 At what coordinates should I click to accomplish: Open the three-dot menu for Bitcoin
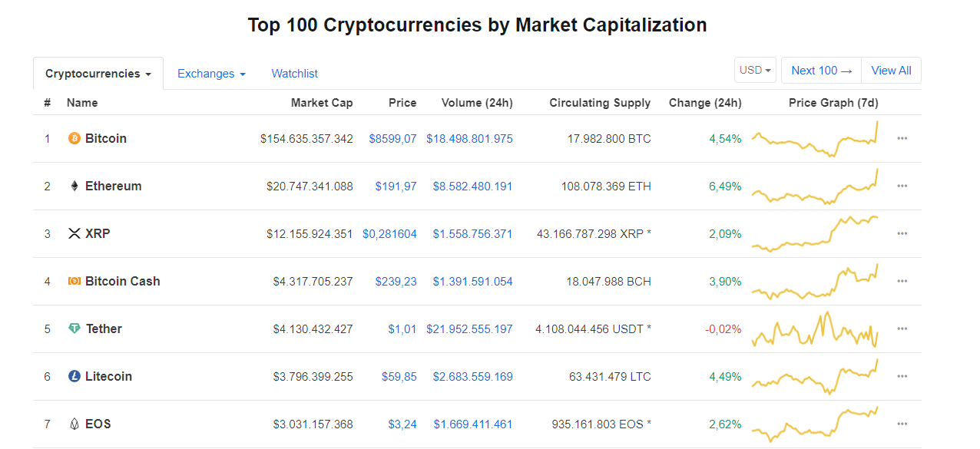(x=902, y=139)
